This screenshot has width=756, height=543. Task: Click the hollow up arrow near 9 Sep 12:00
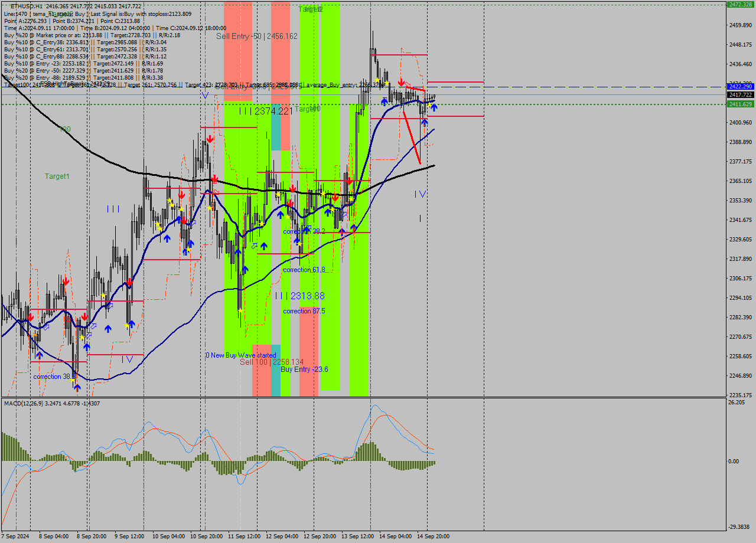(x=110, y=306)
